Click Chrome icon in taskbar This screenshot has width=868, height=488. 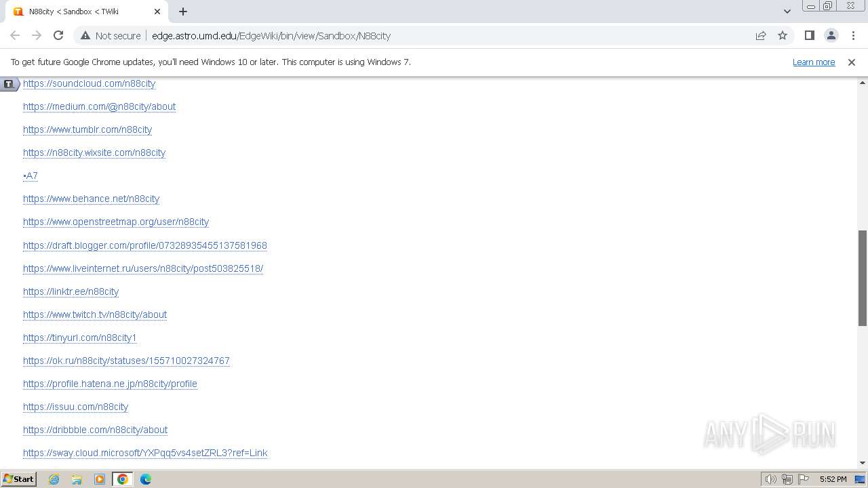123,479
